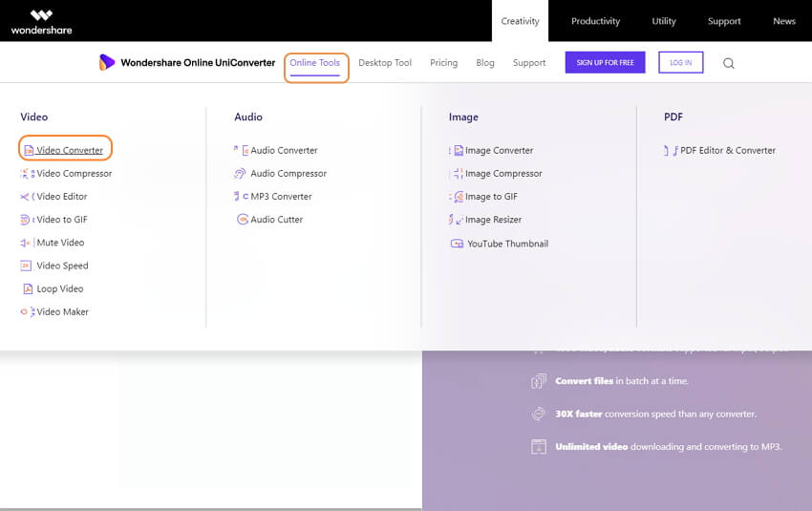Click the Image Compressor icon
This screenshot has width=812, height=511.
[457, 174]
